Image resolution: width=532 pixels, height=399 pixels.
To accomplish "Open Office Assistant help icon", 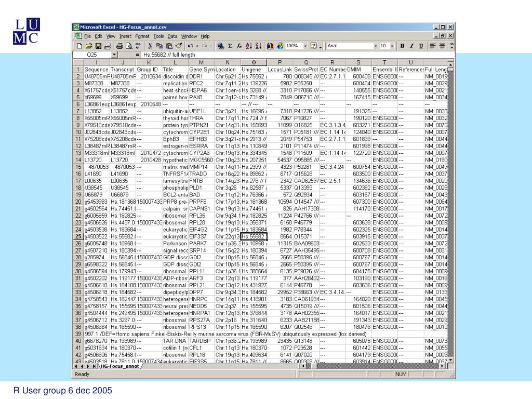I will pos(314,46).
